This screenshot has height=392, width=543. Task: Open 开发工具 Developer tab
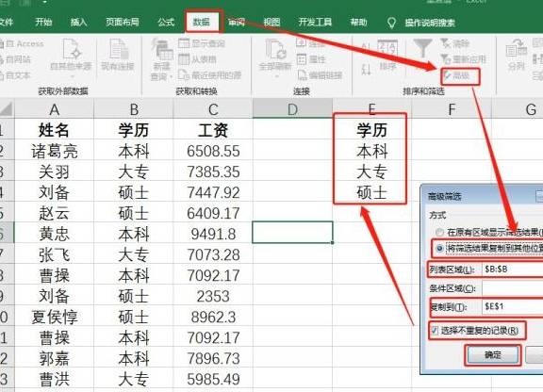click(x=315, y=23)
